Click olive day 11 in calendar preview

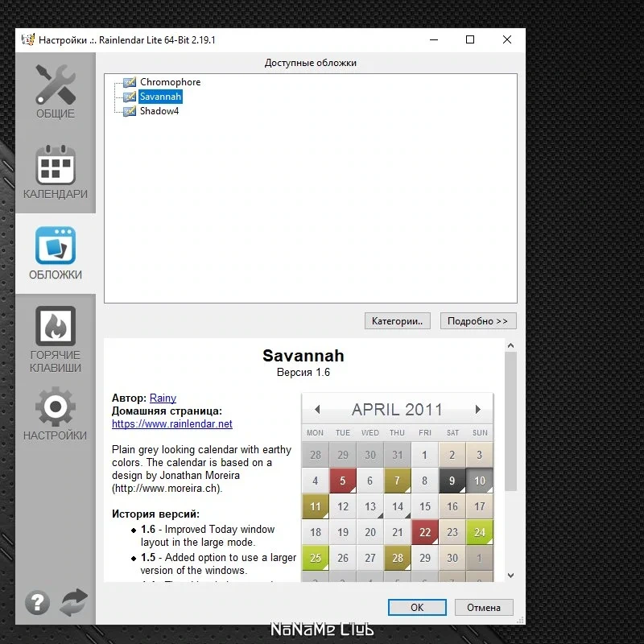(315, 506)
